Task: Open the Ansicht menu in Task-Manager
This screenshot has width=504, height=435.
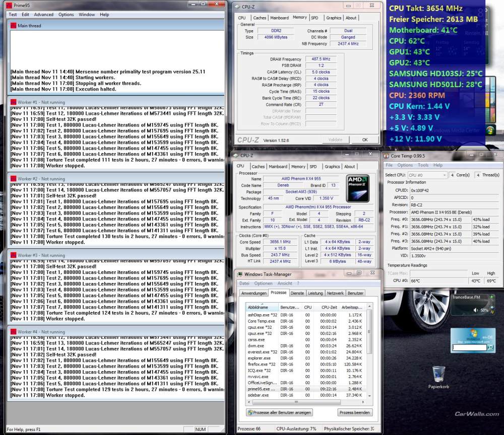Action: [285, 283]
